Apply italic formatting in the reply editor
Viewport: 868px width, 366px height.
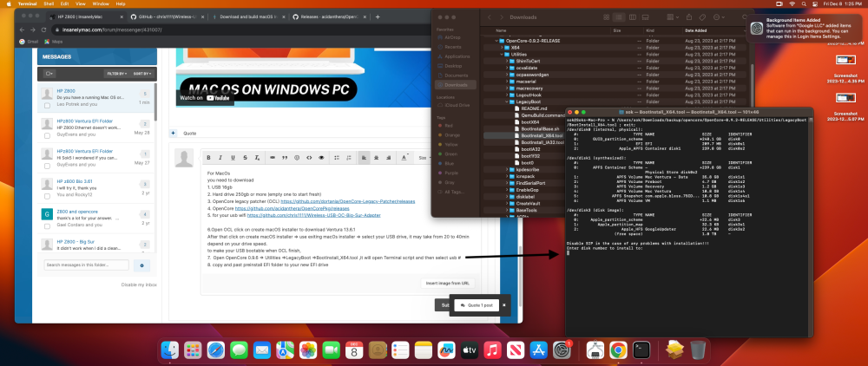(x=220, y=158)
